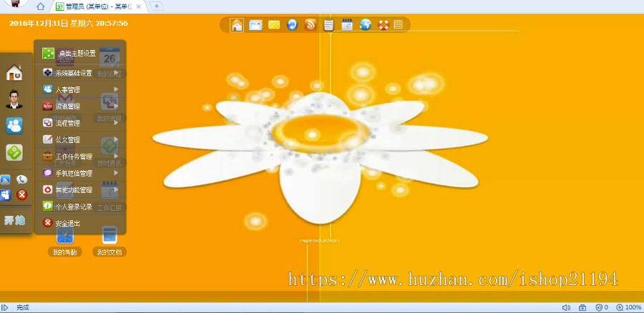Click the blue refresh arrow icon

coord(292,24)
